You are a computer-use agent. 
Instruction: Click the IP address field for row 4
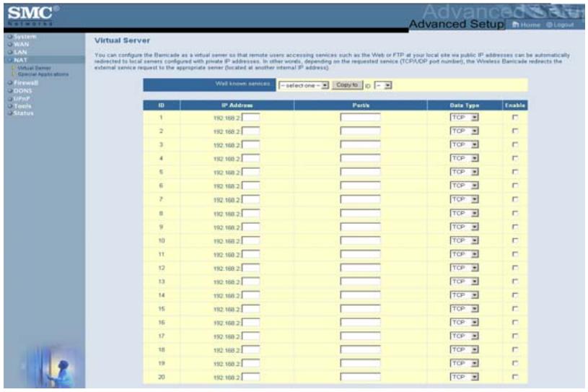tap(251, 159)
